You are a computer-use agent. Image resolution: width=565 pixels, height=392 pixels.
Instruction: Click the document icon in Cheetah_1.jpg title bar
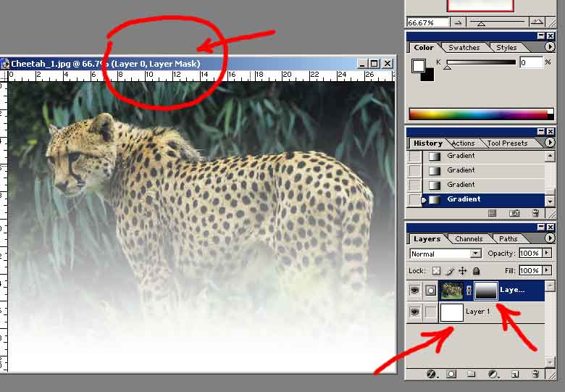(4, 64)
